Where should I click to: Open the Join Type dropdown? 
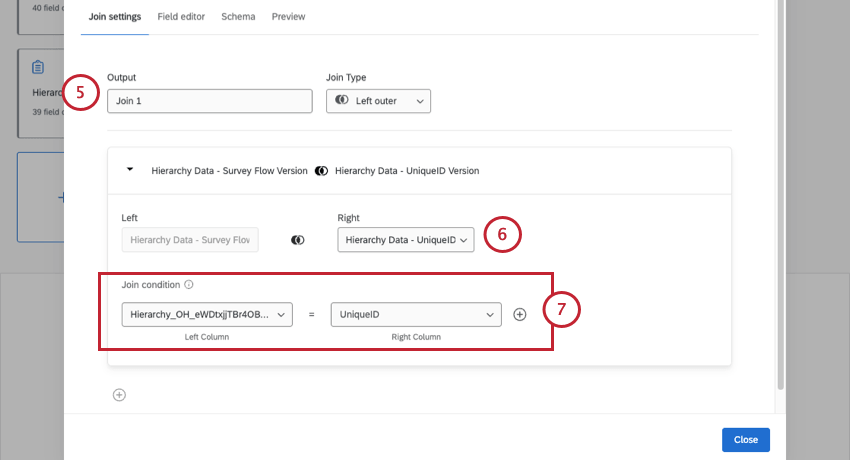tap(378, 101)
